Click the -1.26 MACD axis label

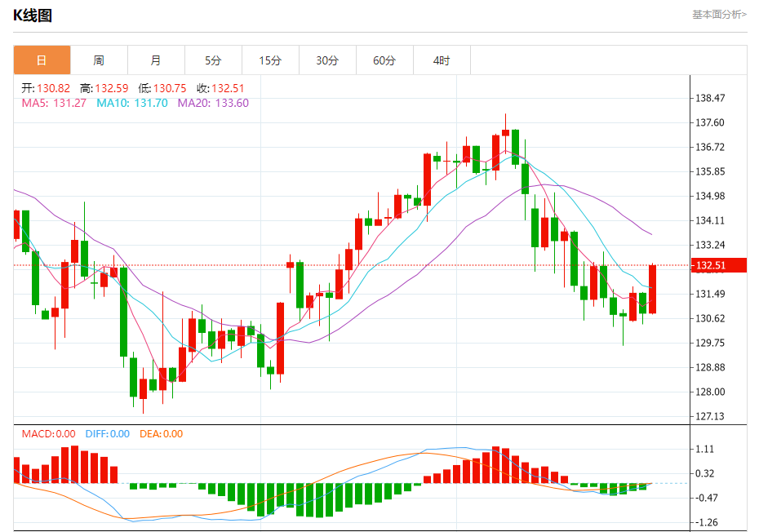click(x=706, y=522)
